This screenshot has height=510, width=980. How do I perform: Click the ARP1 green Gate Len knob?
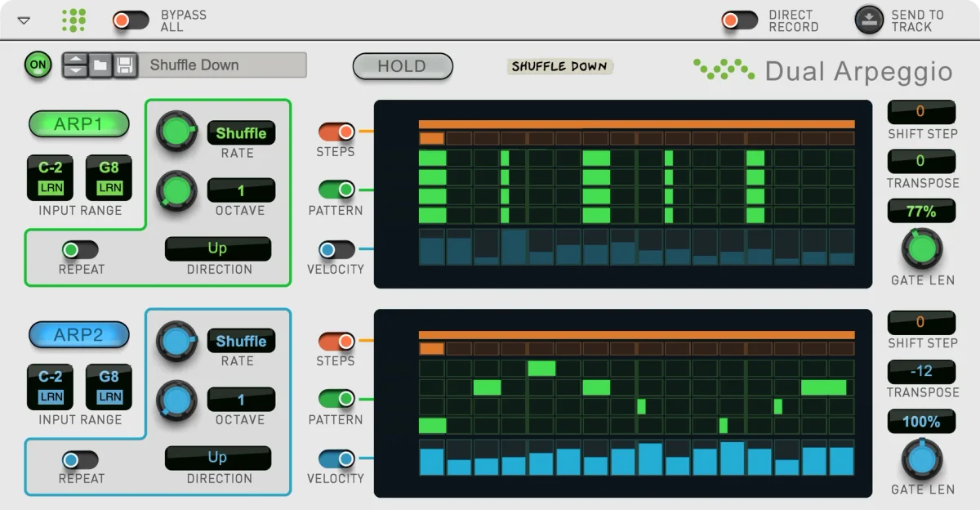pos(922,248)
